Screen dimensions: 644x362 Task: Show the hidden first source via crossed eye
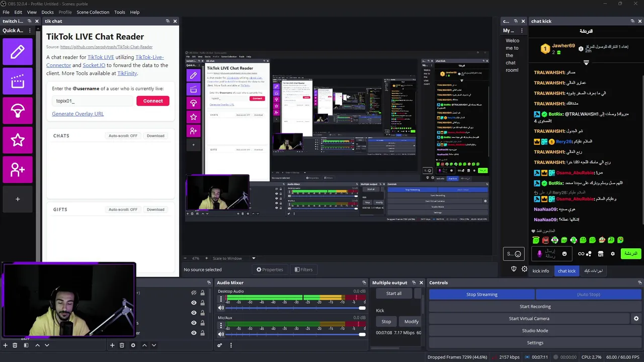tap(194, 293)
